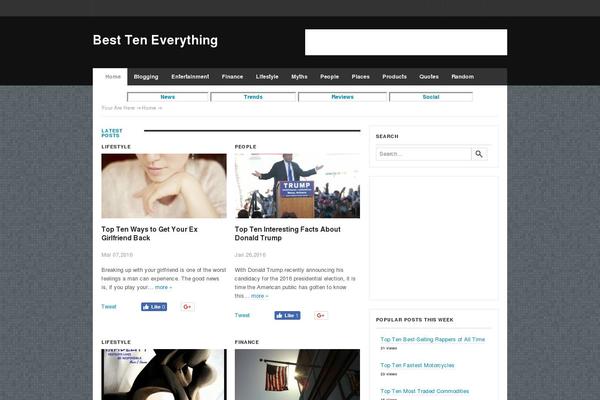
Task: Open the Random navigation item
Action: 463,77
